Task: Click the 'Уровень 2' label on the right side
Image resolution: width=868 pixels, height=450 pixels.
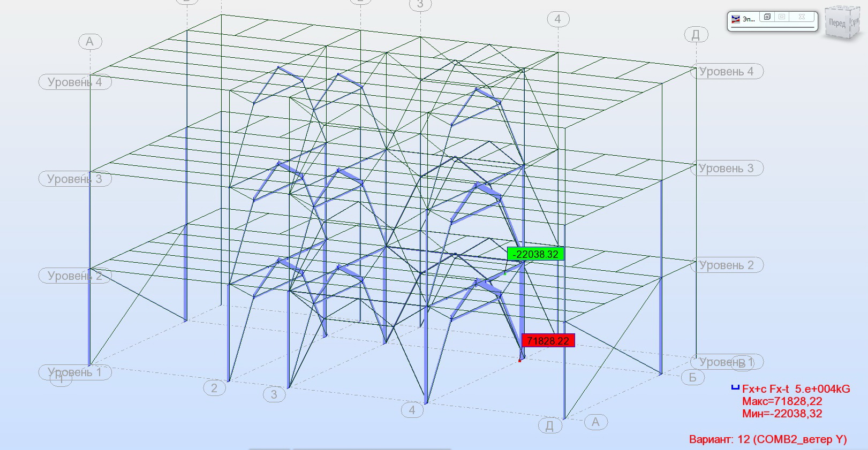Action: pyautogui.click(x=727, y=265)
